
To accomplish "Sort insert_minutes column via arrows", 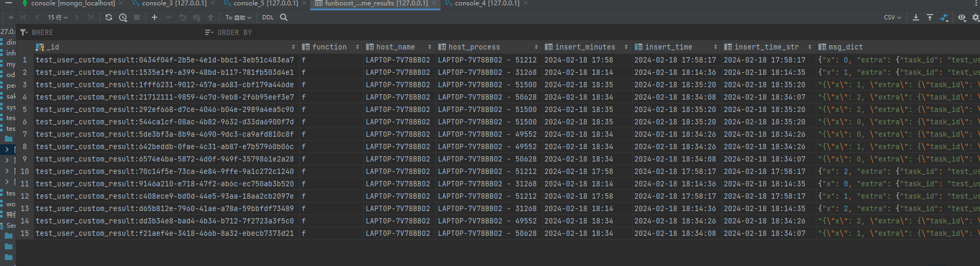I will [x=626, y=47].
